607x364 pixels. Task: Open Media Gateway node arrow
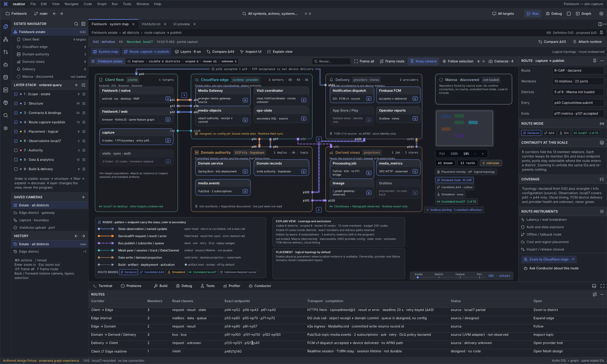(x=245, y=100)
